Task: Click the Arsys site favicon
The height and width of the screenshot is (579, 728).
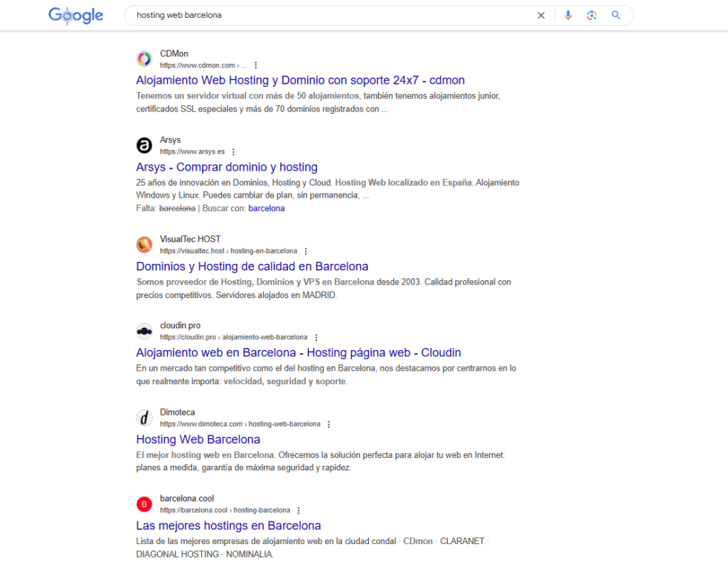Action: tap(144, 146)
